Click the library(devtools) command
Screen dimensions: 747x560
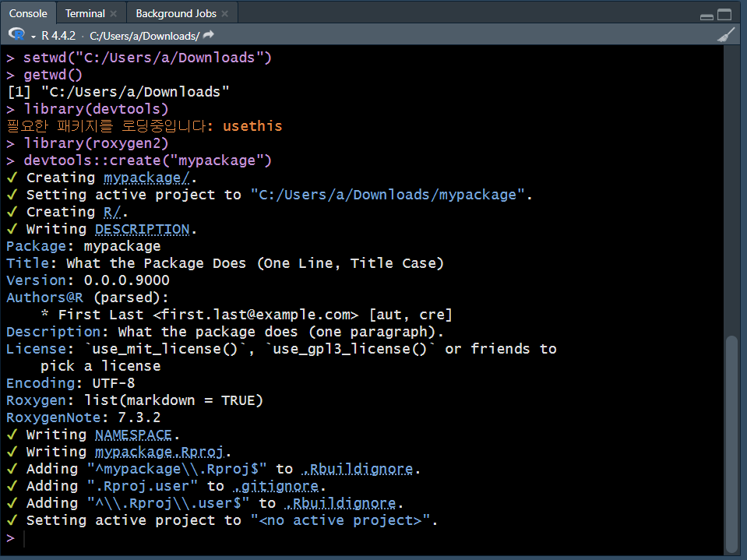point(96,109)
